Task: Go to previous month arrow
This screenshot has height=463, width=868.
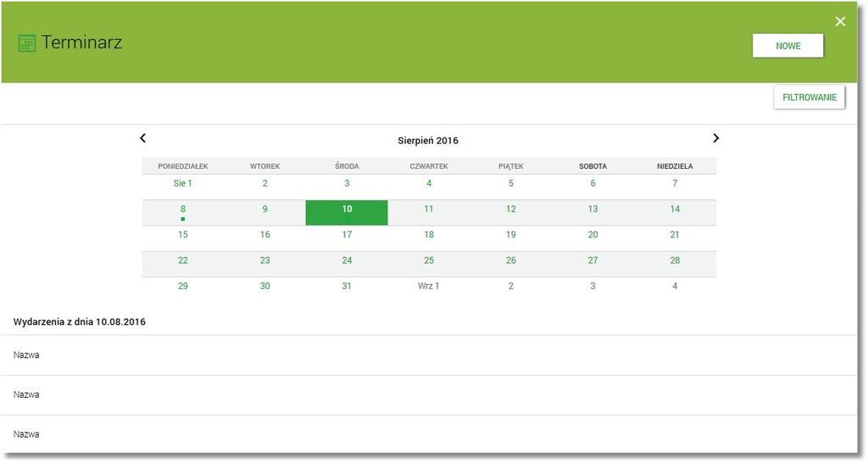Action: pos(142,138)
